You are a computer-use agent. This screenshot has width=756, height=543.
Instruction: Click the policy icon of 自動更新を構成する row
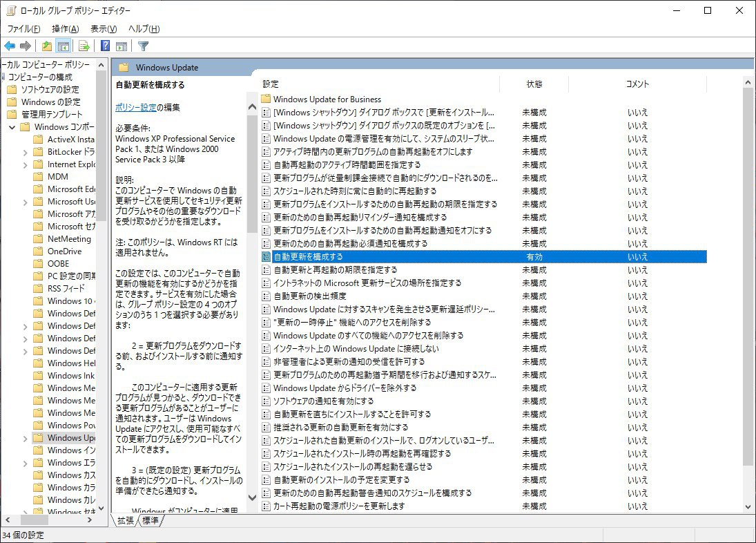(266, 257)
